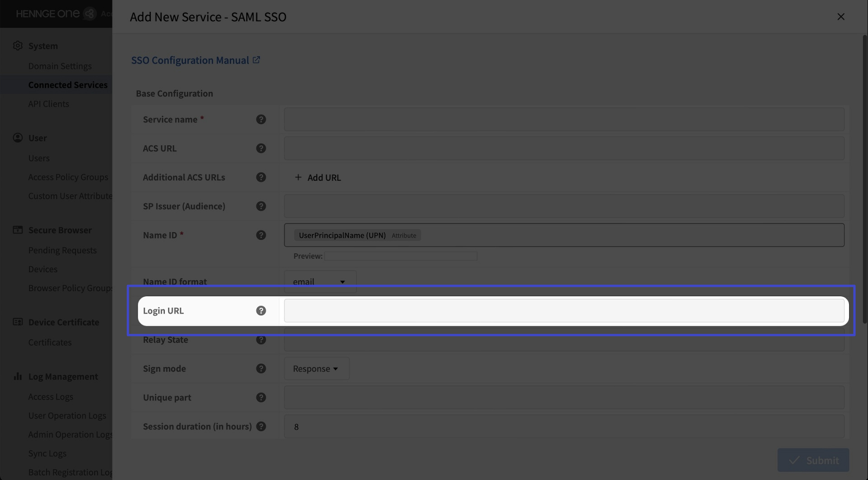Close the Add New Service dialog
Image resolution: width=868 pixels, height=480 pixels.
840,17
